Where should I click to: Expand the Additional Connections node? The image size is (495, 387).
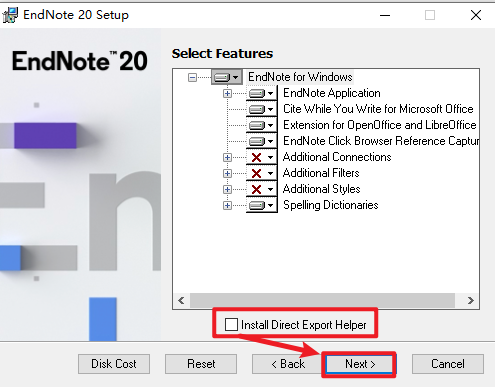227,157
